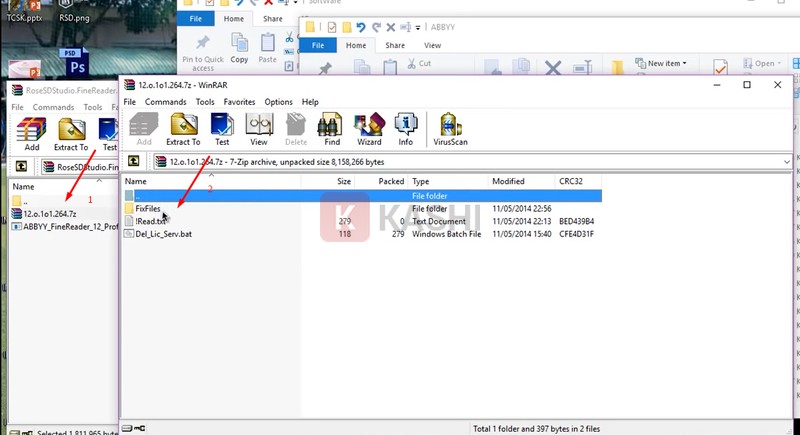Run VirusScan on the archive
This screenshot has width=800, height=435.
click(450, 130)
